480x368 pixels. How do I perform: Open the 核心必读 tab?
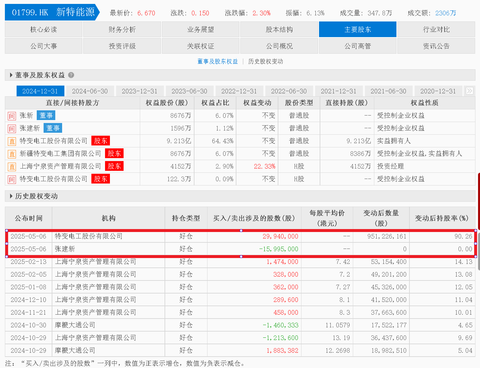click(43, 29)
